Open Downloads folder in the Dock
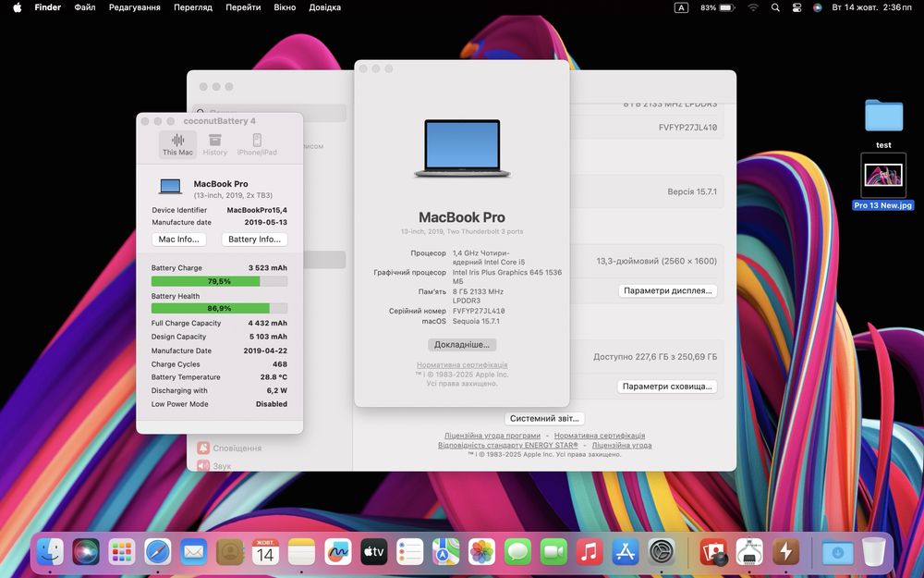This screenshot has width=924, height=578. click(837, 552)
